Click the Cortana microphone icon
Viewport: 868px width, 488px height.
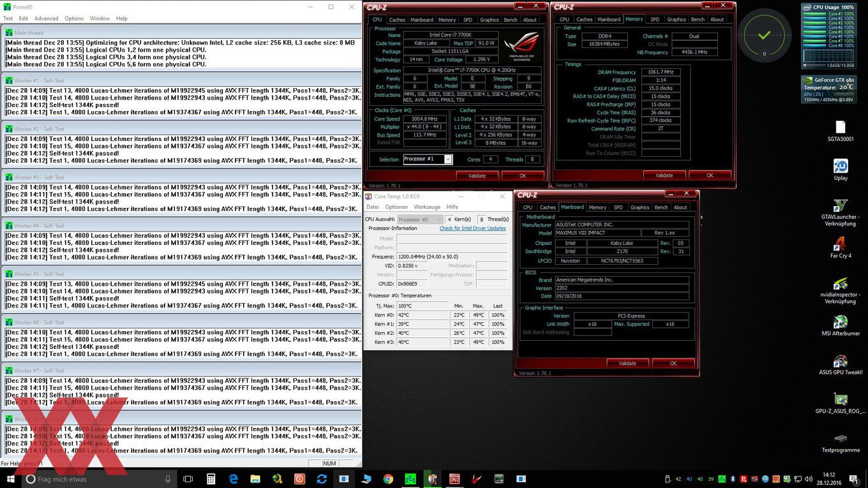click(x=168, y=479)
